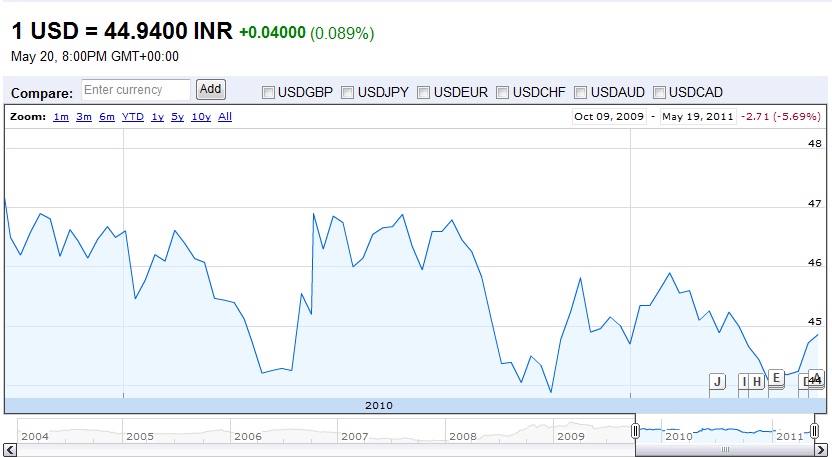Focus the Enter currency input field

135,90
